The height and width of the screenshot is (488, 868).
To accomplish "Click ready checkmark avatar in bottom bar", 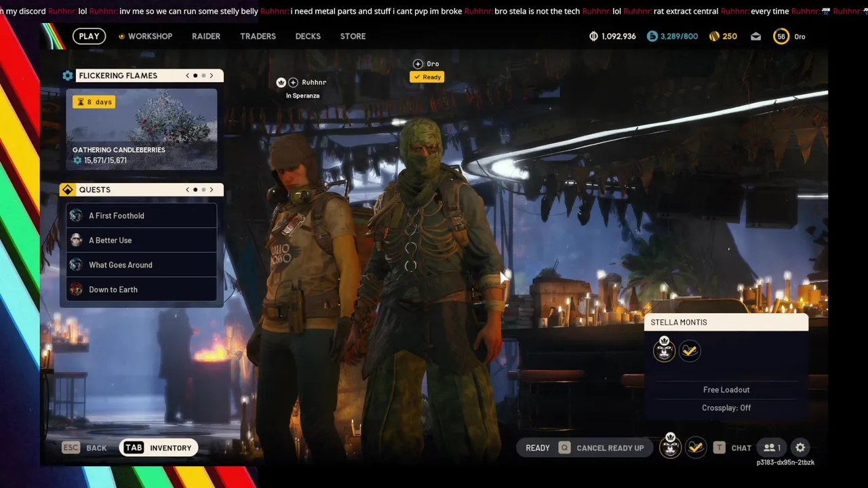I will coord(695,447).
